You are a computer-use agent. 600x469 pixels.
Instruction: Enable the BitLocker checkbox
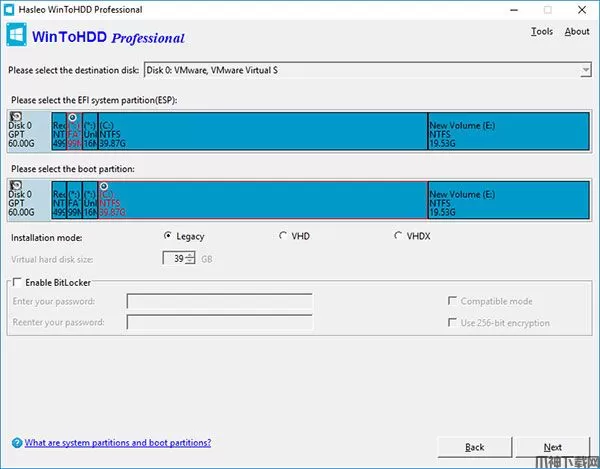point(17,283)
